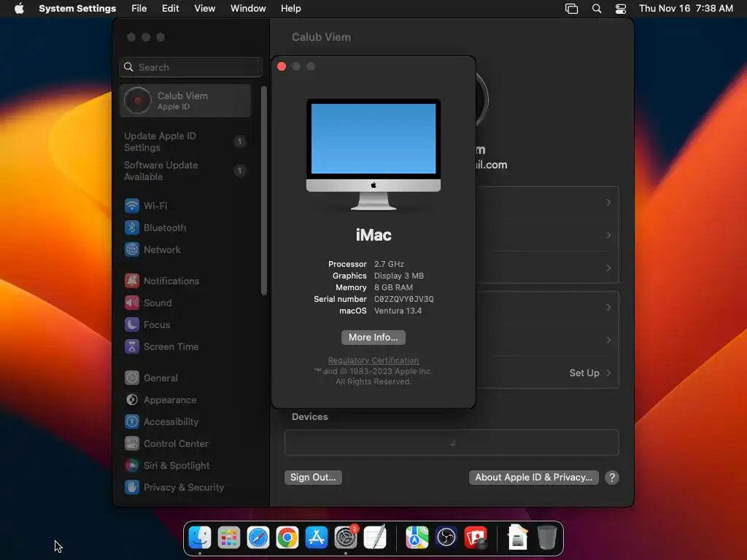Viewport: 747px width, 560px height.
Task: Open the File menu
Action: tap(139, 9)
